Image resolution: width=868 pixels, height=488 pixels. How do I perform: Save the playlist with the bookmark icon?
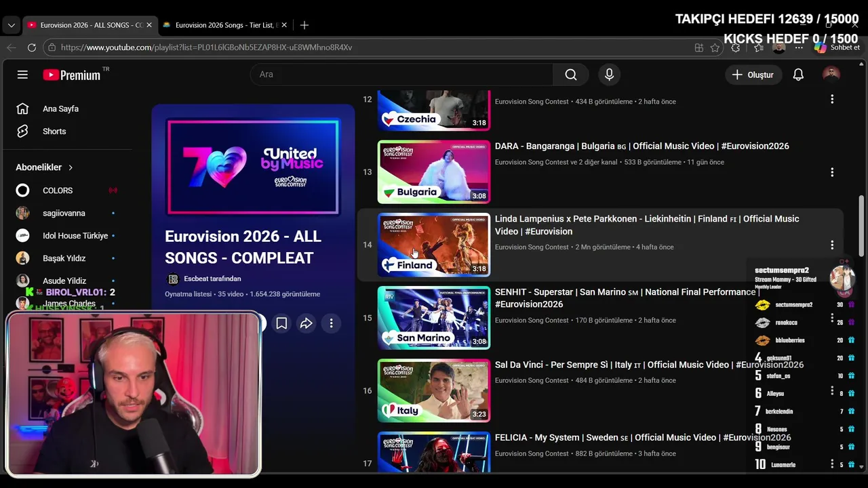point(281,323)
